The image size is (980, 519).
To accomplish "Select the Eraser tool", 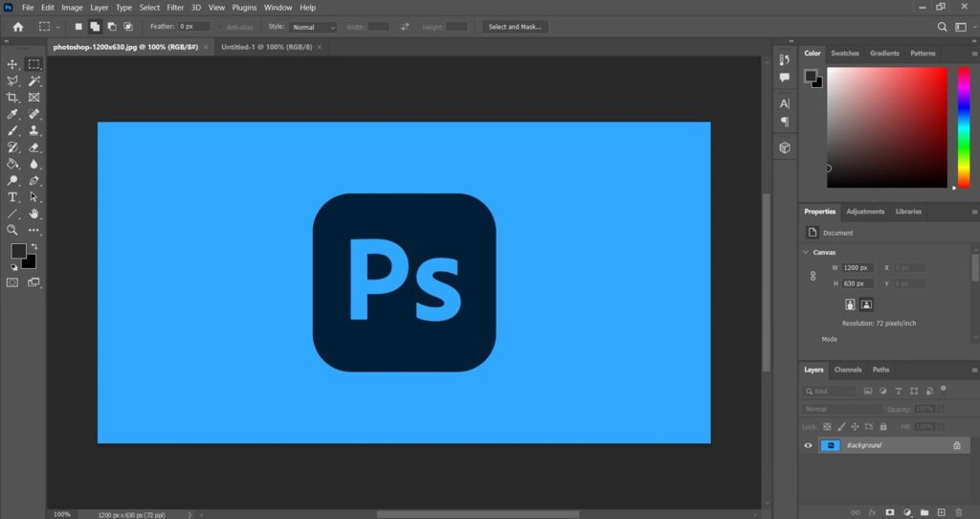I will (34, 147).
